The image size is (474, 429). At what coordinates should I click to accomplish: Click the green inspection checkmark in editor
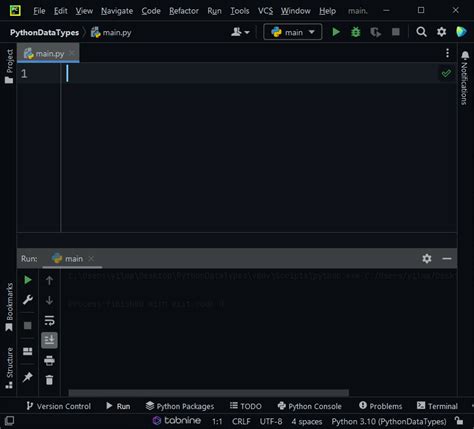pyautogui.click(x=446, y=73)
